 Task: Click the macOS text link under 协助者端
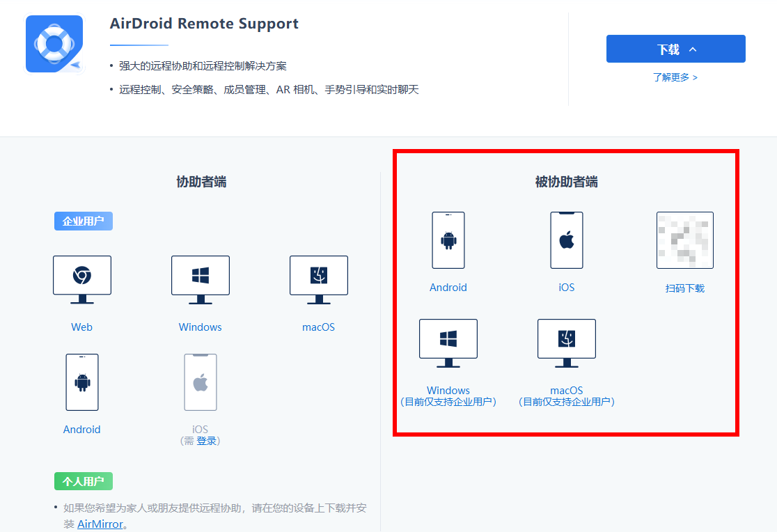pyautogui.click(x=319, y=327)
